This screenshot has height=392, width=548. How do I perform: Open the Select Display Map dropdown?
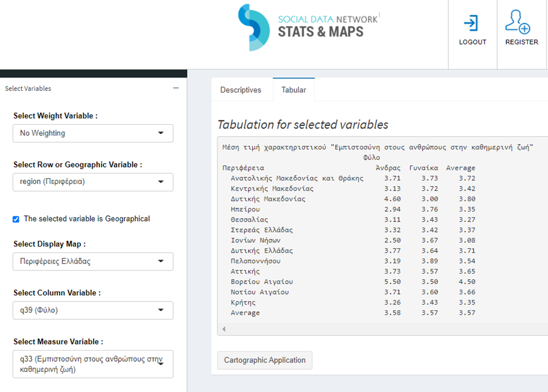(x=93, y=261)
